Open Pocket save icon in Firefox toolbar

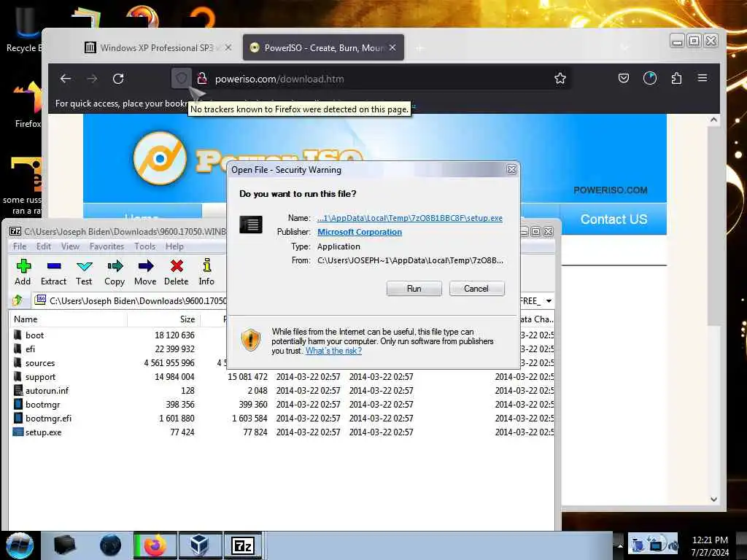pyautogui.click(x=624, y=78)
